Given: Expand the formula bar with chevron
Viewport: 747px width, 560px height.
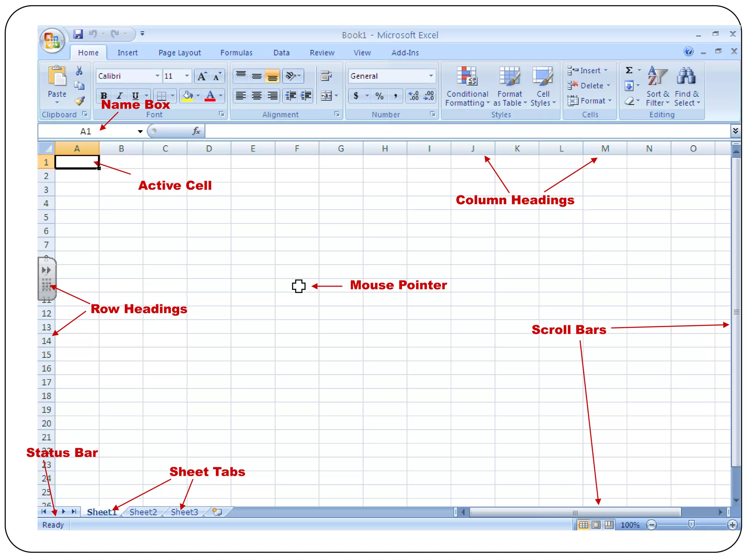Looking at the screenshot, I should pyautogui.click(x=735, y=131).
